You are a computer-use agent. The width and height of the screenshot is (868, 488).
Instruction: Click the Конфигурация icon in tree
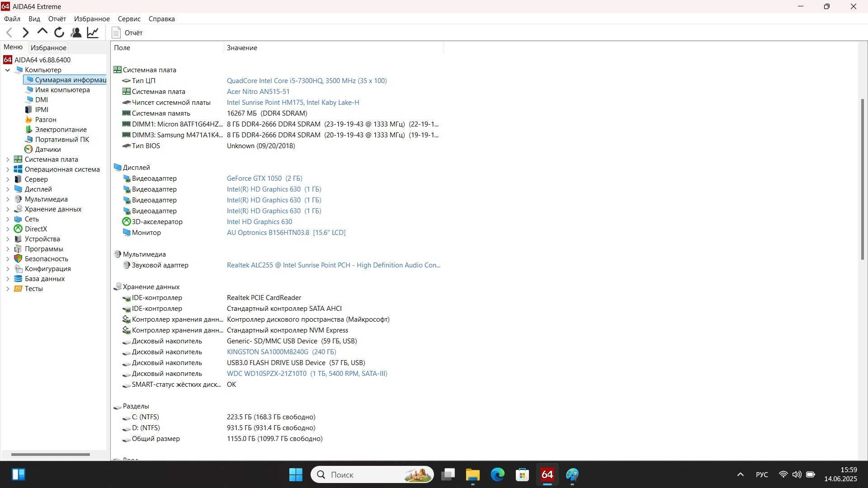(x=18, y=269)
